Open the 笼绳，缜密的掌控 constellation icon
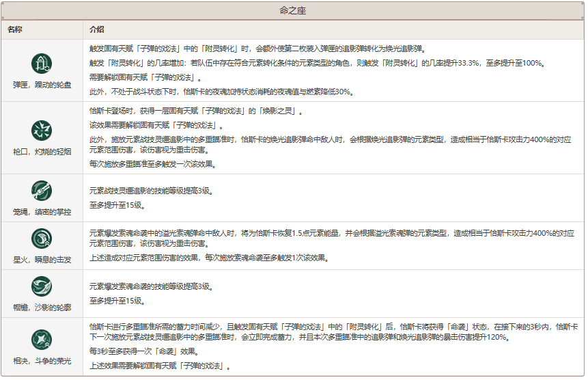The width and height of the screenshot is (588, 380). coord(42,189)
